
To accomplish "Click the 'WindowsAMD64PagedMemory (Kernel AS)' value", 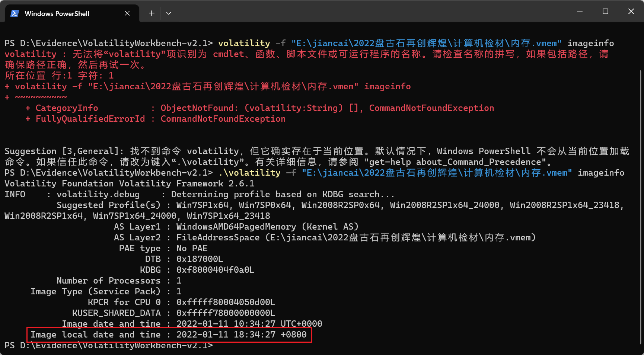I will [267, 227].
